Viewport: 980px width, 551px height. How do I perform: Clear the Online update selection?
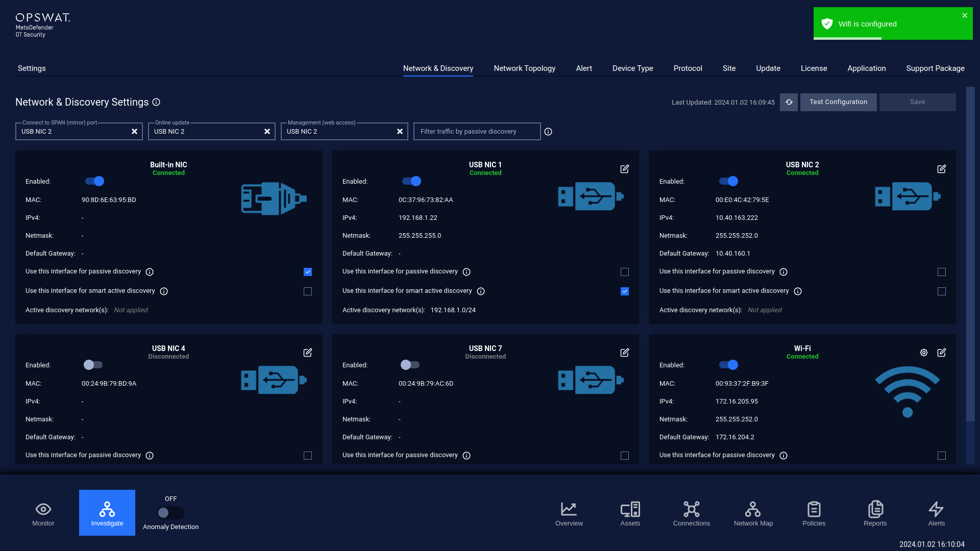tap(267, 132)
